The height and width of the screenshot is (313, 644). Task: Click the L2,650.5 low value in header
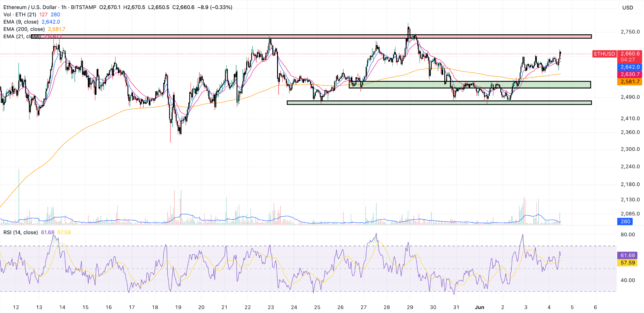click(159, 7)
